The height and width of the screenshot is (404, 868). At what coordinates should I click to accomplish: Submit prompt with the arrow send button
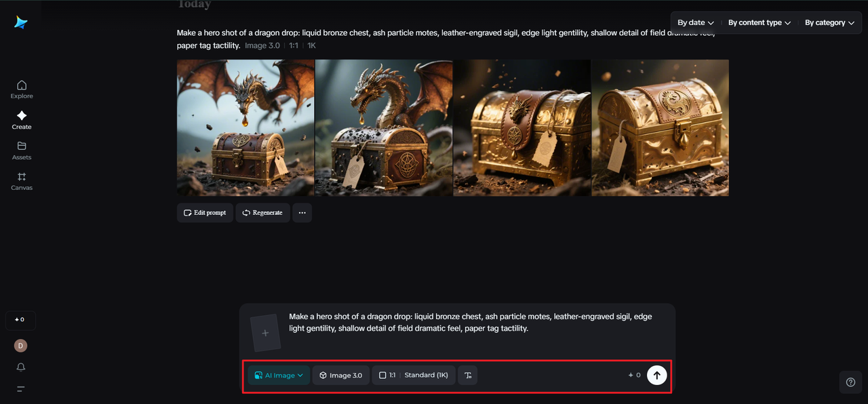(x=656, y=375)
